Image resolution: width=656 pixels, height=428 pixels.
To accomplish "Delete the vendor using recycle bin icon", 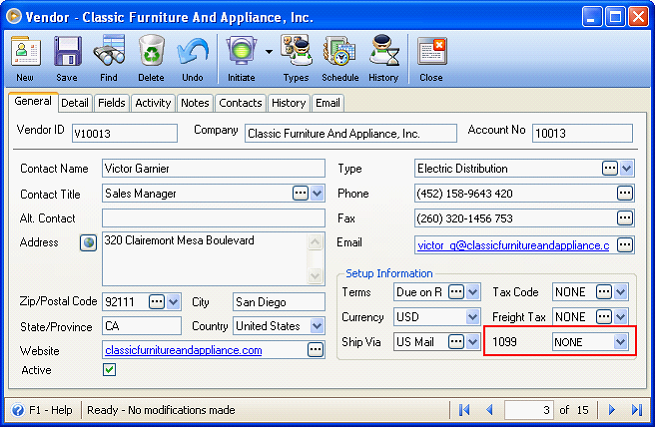I will [151, 51].
